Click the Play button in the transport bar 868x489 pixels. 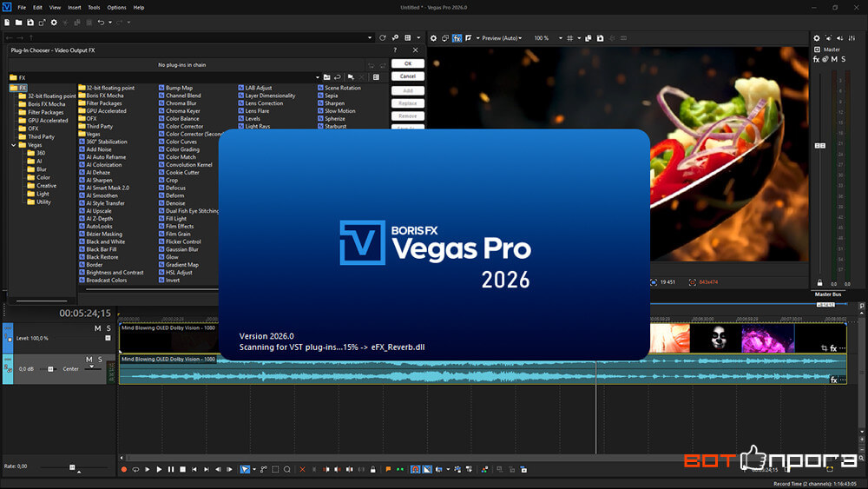(x=160, y=470)
